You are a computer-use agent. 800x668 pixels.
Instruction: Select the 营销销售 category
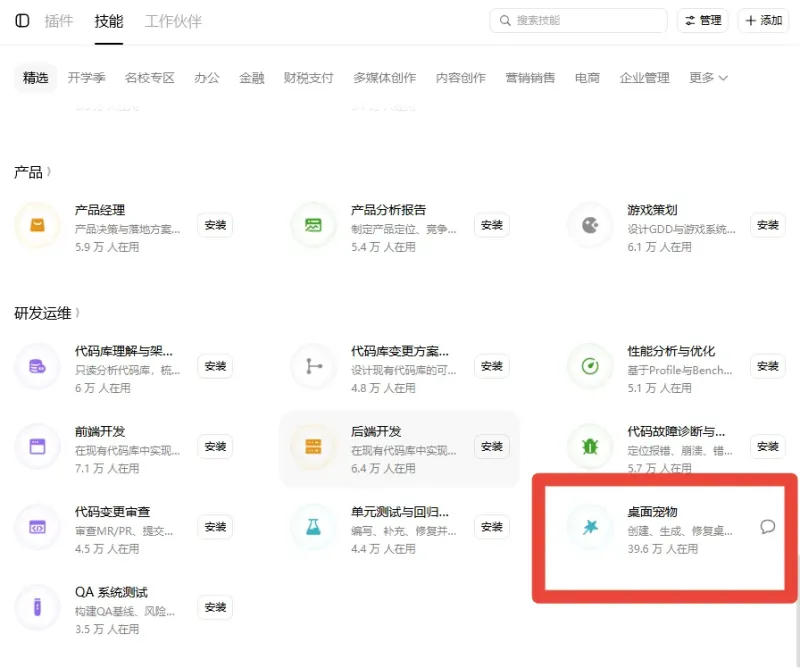pyautogui.click(x=530, y=78)
